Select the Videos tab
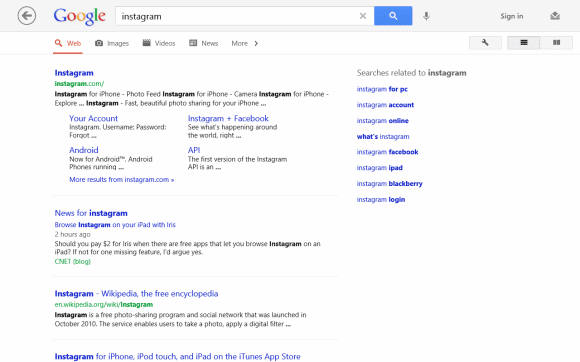 pos(159,44)
